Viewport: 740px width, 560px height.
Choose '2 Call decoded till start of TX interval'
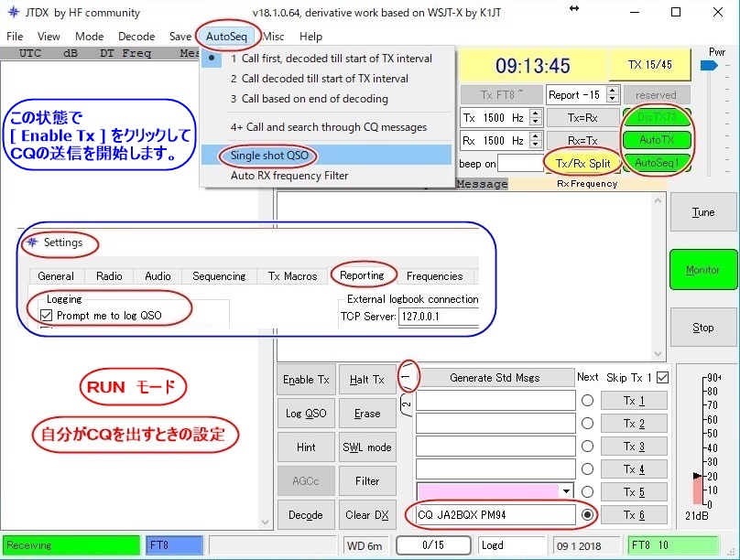coord(327,79)
